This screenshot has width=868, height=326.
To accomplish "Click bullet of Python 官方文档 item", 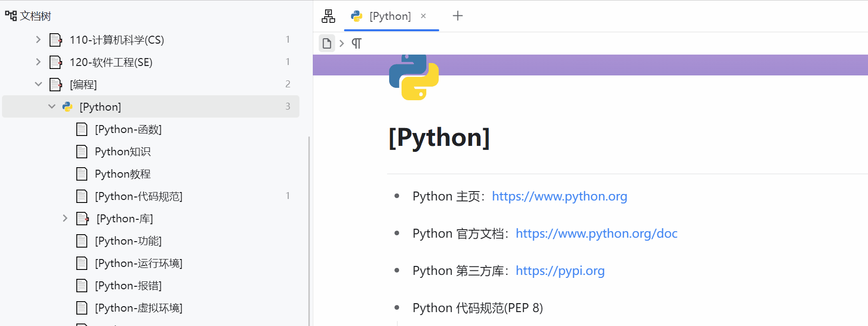I will (397, 233).
